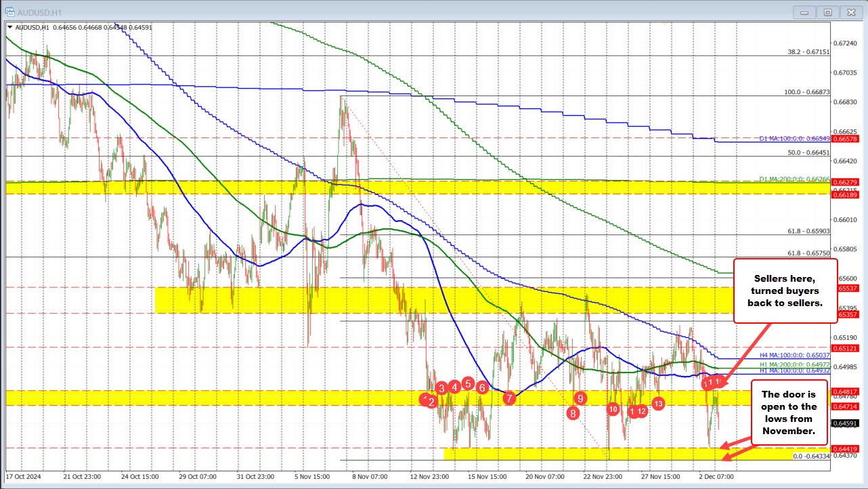Screen dimensions: 868x489
Task: Select the D1 MA:200 green label
Action: pyautogui.click(x=796, y=177)
